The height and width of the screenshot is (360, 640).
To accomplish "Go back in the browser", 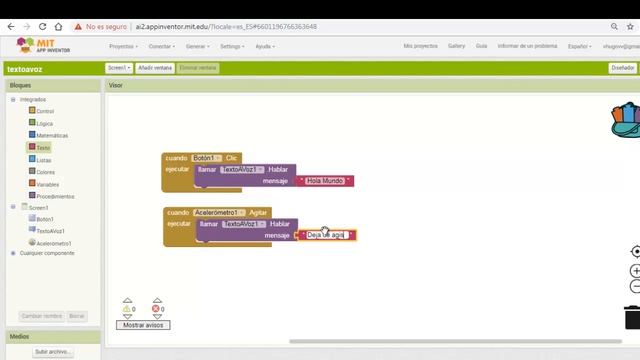I will point(11,27).
